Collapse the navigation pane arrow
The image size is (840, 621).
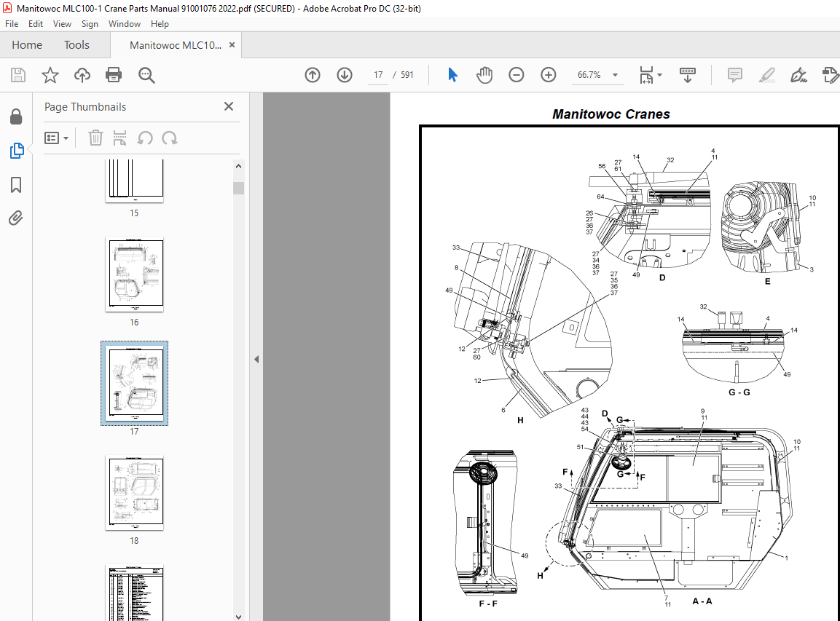tap(256, 359)
